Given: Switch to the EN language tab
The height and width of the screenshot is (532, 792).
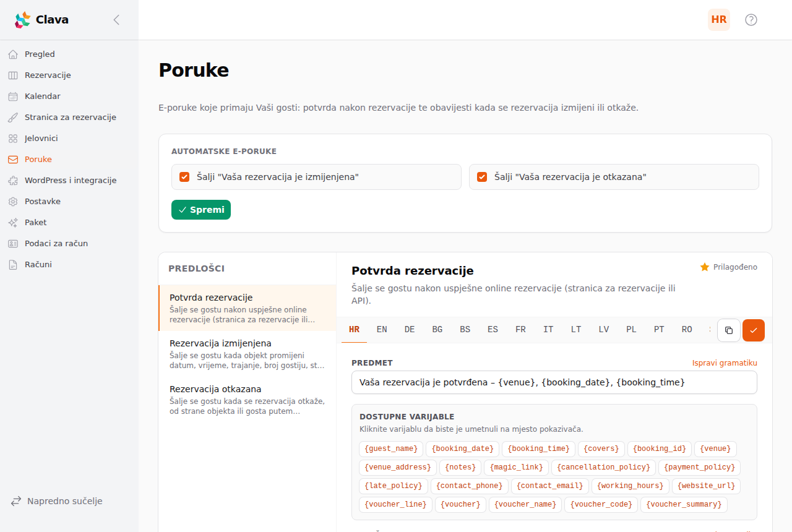Looking at the screenshot, I should pos(382,330).
